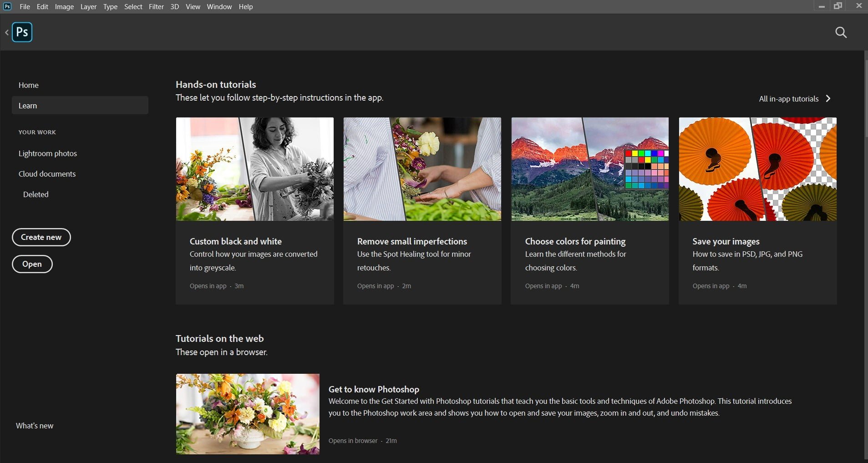868x463 pixels.
Task: Open Custom black and white tutorial thumbnail
Action: (x=254, y=169)
